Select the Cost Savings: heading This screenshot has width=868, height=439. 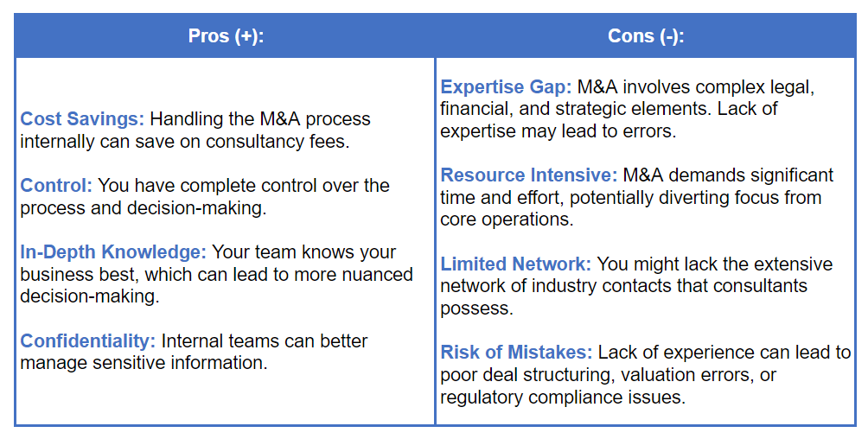pos(82,119)
